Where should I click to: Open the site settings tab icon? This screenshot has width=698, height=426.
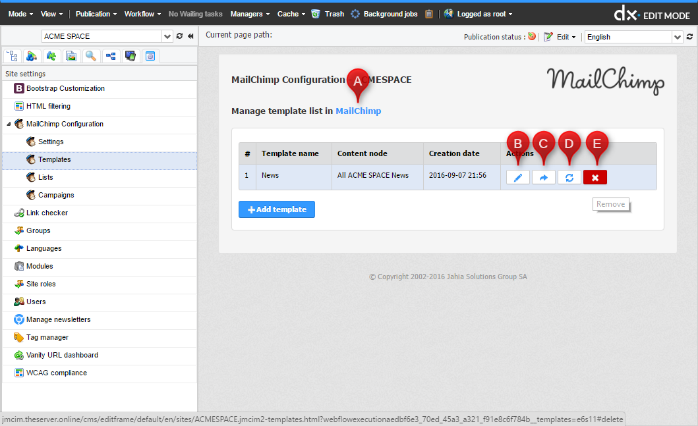tap(150, 56)
